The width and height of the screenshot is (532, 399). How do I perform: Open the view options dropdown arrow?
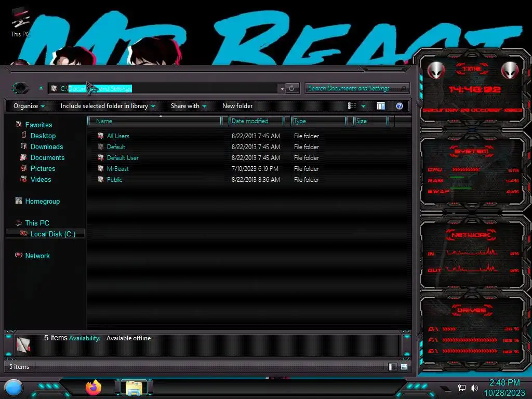tap(363, 106)
